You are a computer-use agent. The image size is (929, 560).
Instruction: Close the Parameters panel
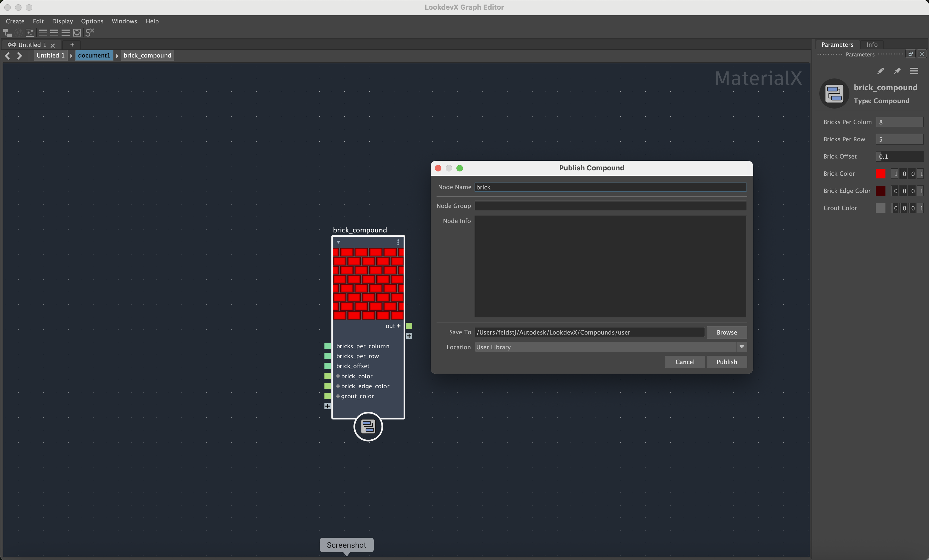click(x=922, y=54)
